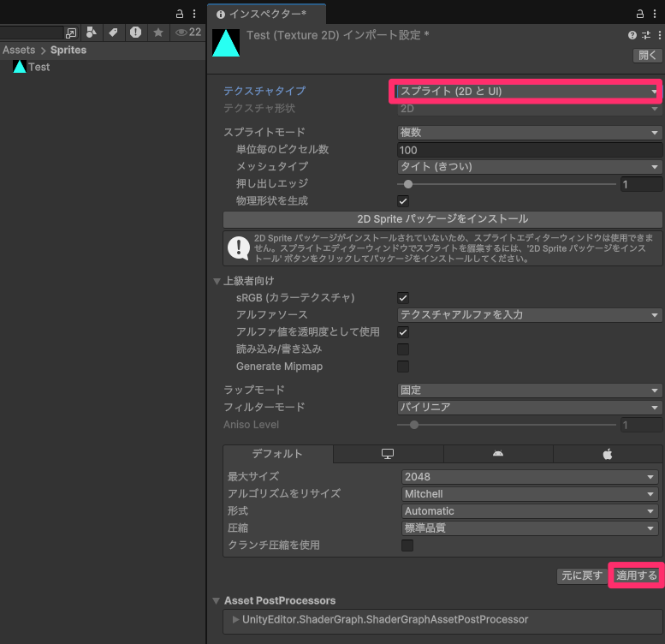Image resolution: width=665 pixels, height=644 pixels.
Task: Click 2D Sprite パッケージをインストール button
Action: tap(442, 219)
